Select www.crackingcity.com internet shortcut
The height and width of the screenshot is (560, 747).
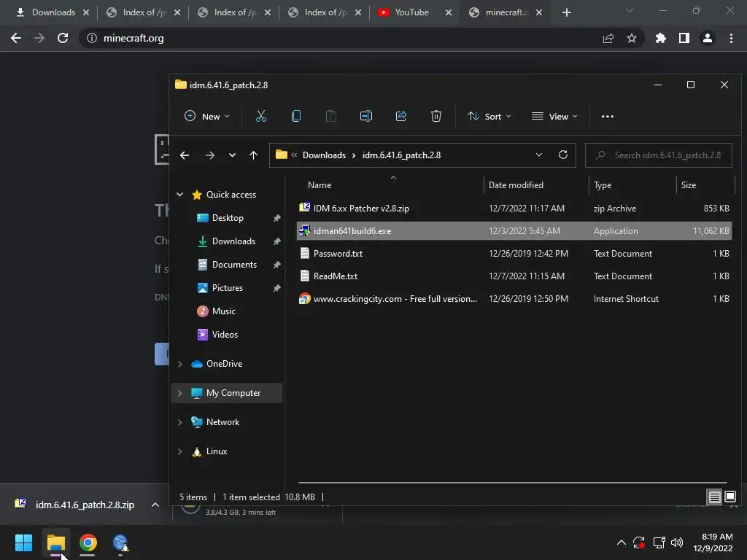coord(514,298)
